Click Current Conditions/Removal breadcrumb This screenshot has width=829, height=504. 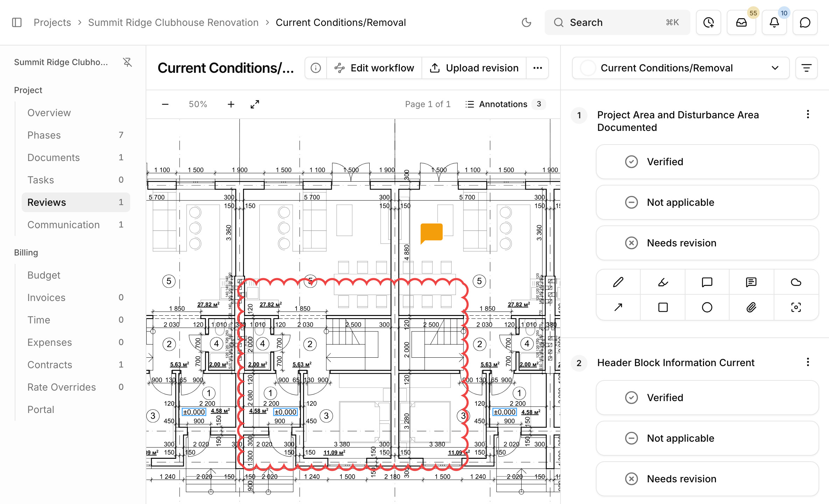(x=341, y=22)
